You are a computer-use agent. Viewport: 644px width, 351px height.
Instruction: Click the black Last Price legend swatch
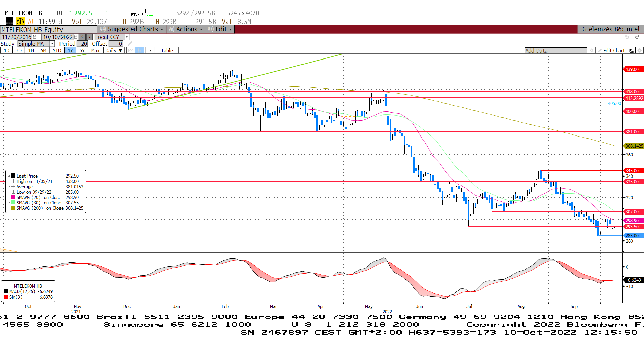(14, 175)
